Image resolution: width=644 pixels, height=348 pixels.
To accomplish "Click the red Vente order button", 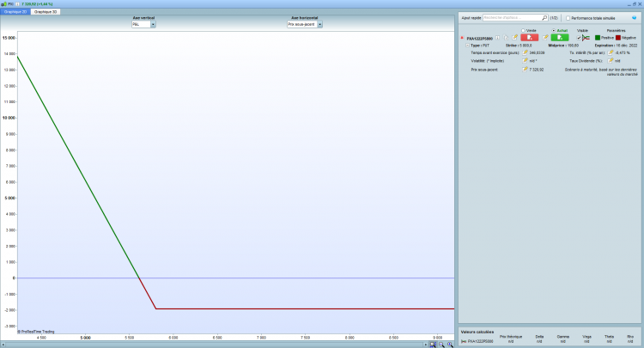I will coord(531,38).
